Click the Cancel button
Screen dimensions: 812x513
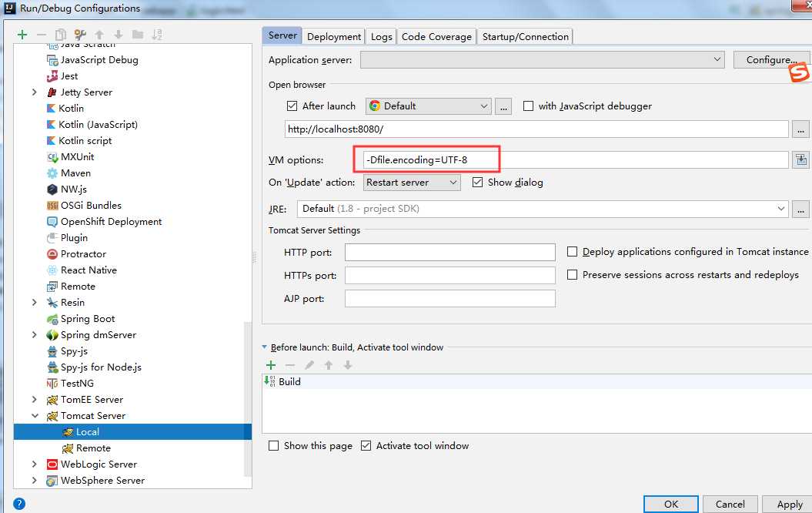coord(730,505)
